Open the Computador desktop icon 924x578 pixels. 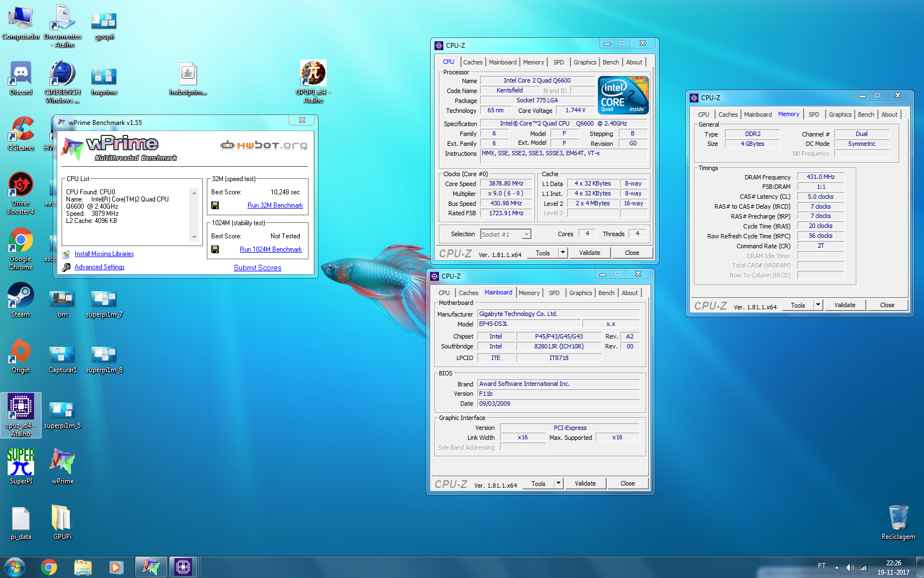21,22
